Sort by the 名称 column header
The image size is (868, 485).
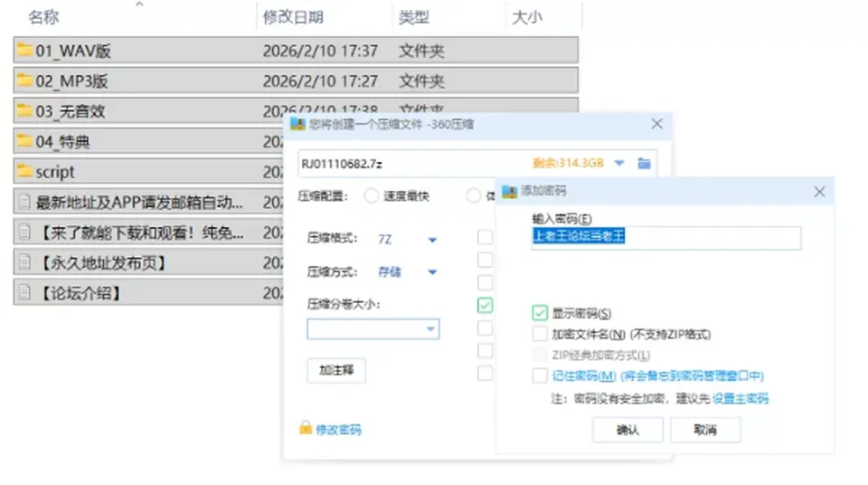point(43,17)
